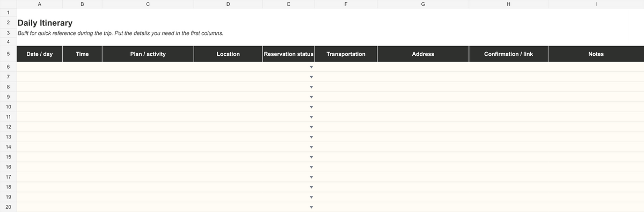The height and width of the screenshot is (212, 644).
Task: Click the empty Transportation cell in row 11
Action: pyautogui.click(x=346, y=117)
